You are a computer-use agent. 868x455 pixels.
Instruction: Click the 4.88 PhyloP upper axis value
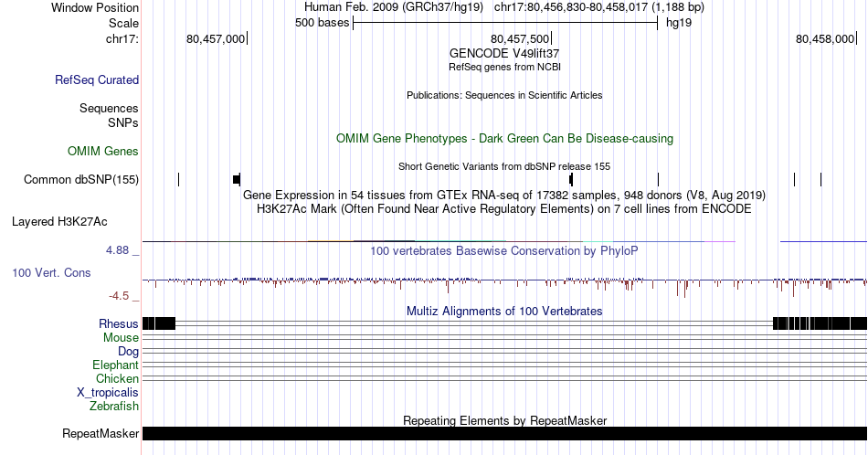[x=117, y=250]
